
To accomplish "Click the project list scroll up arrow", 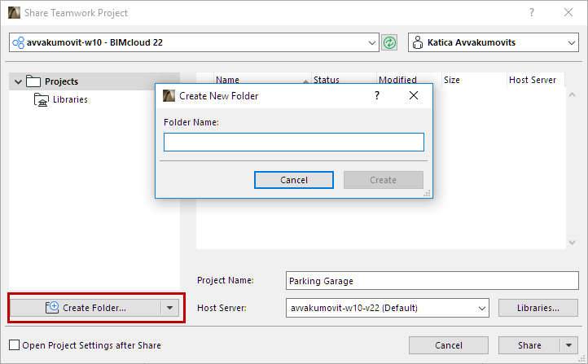I will [572, 94].
